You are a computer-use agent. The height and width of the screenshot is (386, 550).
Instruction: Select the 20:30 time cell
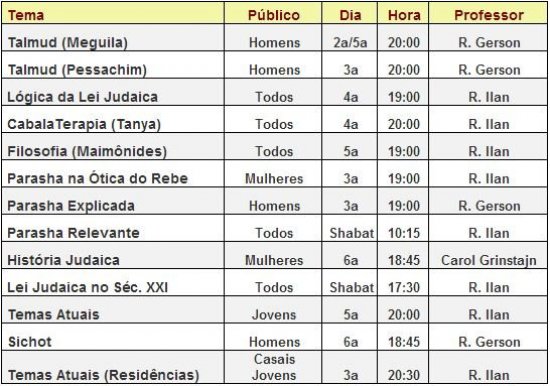click(404, 375)
